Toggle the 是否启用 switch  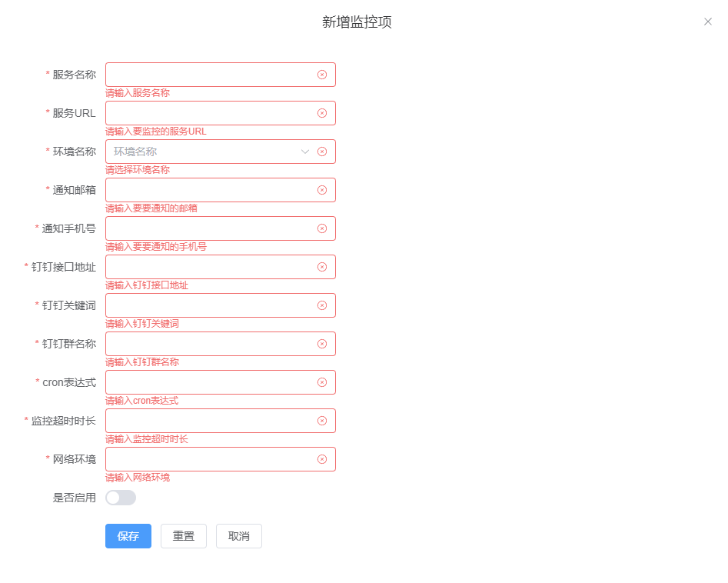pos(121,498)
